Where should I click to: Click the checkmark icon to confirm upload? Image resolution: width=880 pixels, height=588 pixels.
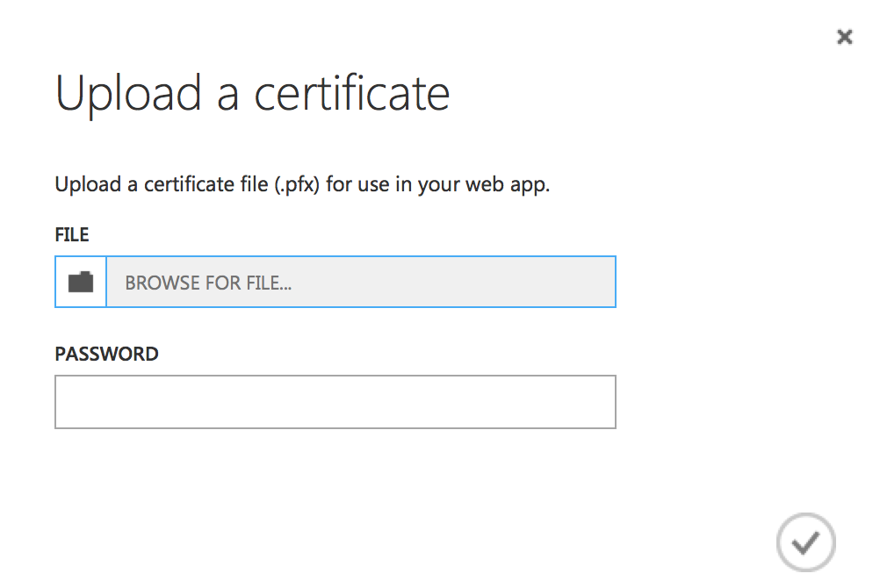point(805,542)
